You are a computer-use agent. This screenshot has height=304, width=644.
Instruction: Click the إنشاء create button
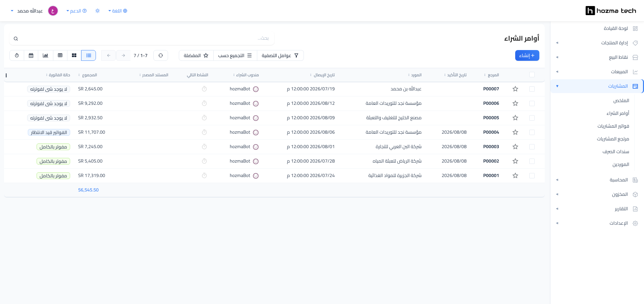pyautogui.click(x=527, y=55)
